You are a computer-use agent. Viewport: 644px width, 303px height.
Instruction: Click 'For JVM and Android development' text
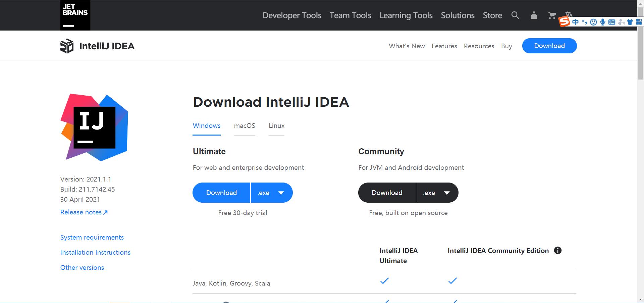click(x=411, y=167)
